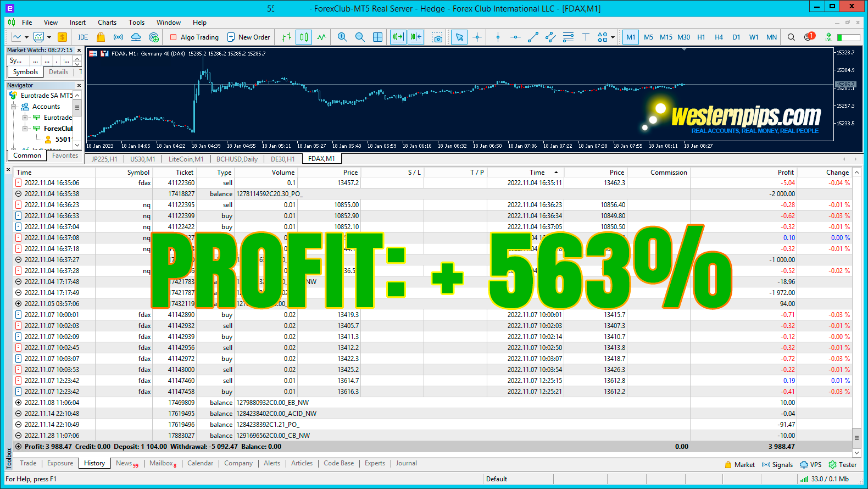This screenshot has height=489, width=868.
Task: Select the M1 timeframe
Action: [631, 37]
